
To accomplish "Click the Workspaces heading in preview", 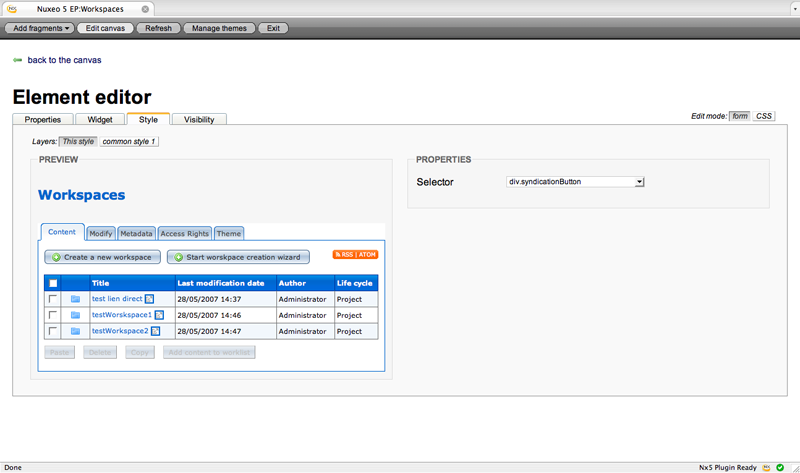I will click(x=82, y=195).
